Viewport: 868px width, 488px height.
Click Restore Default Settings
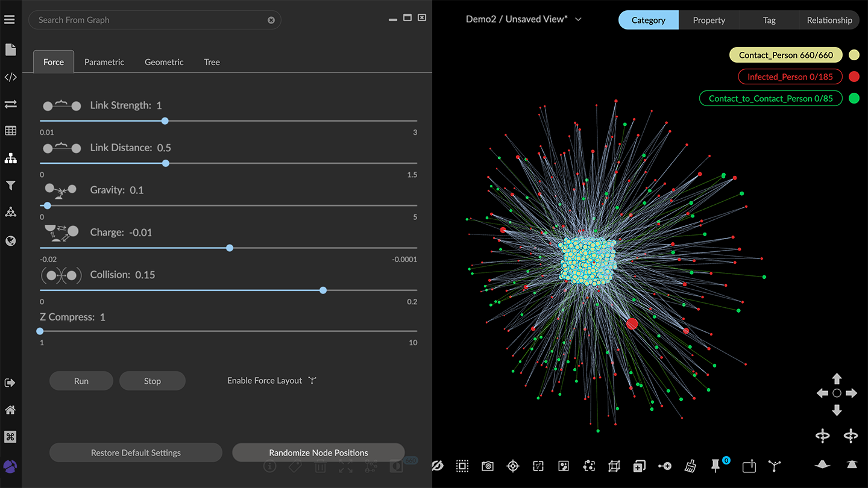point(136,452)
